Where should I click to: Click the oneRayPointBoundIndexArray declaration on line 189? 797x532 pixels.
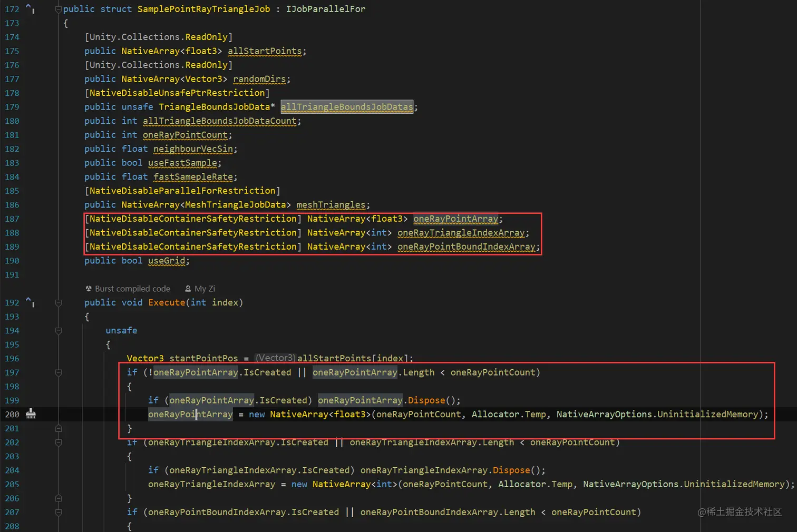466,247
